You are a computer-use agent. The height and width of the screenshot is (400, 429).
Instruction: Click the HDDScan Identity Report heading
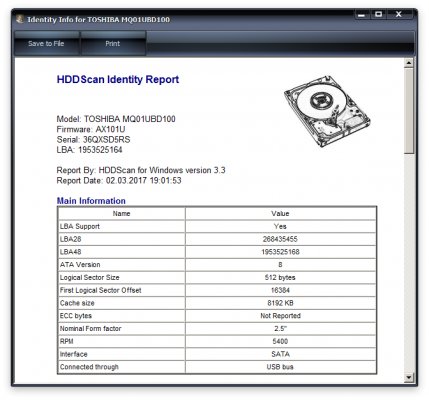pos(118,79)
